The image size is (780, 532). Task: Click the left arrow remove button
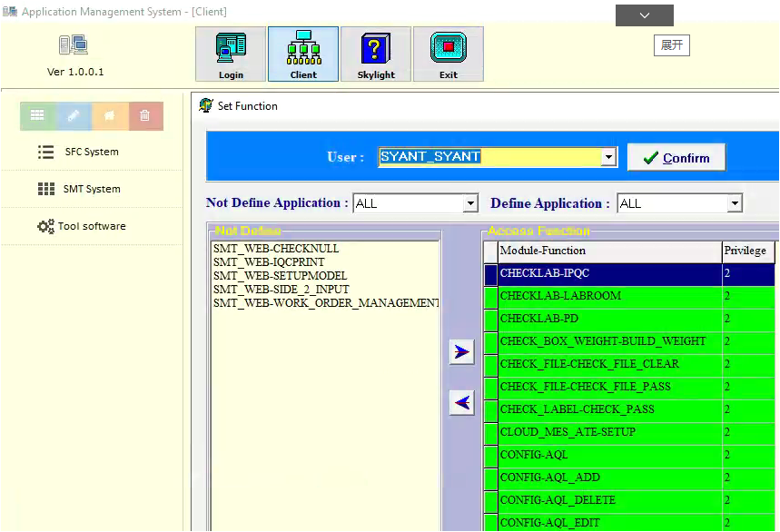pyautogui.click(x=462, y=402)
